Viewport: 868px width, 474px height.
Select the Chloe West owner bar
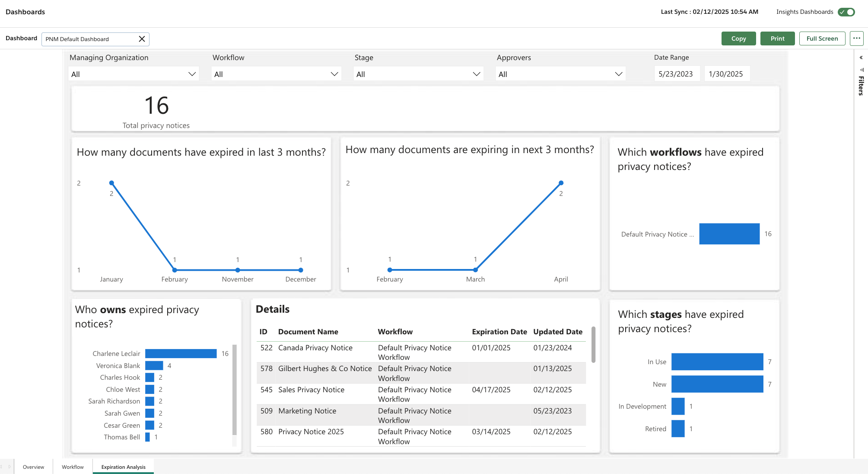point(149,389)
